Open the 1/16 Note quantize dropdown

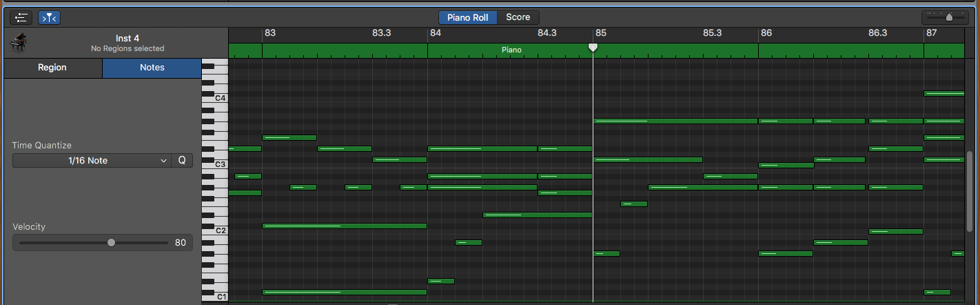(91, 161)
